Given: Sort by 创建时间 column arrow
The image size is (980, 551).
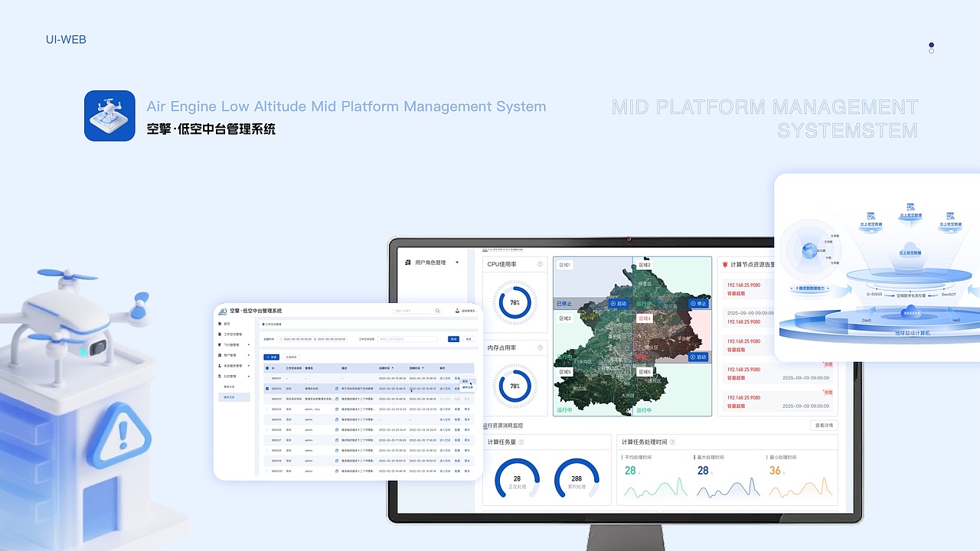Looking at the screenshot, I should pyautogui.click(x=393, y=368).
